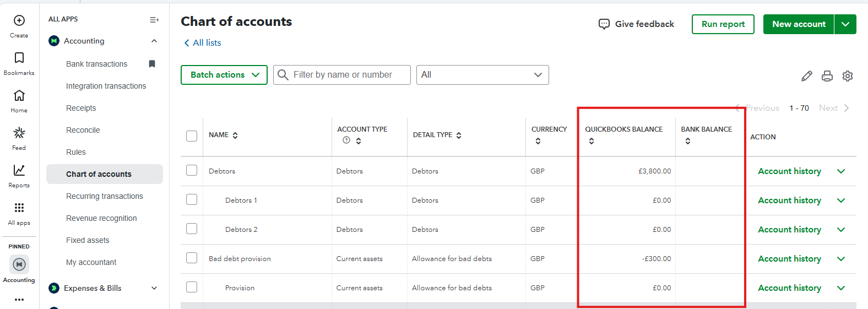This screenshot has height=309, width=868.
Task: Toggle the select-all header checkbox
Action: coord(192,136)
